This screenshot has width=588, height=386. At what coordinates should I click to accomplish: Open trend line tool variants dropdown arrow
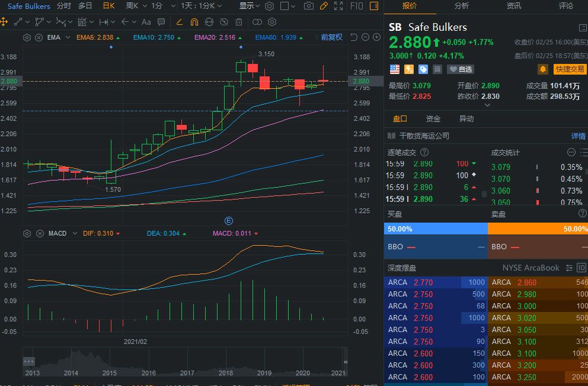(x=27, y=22)
